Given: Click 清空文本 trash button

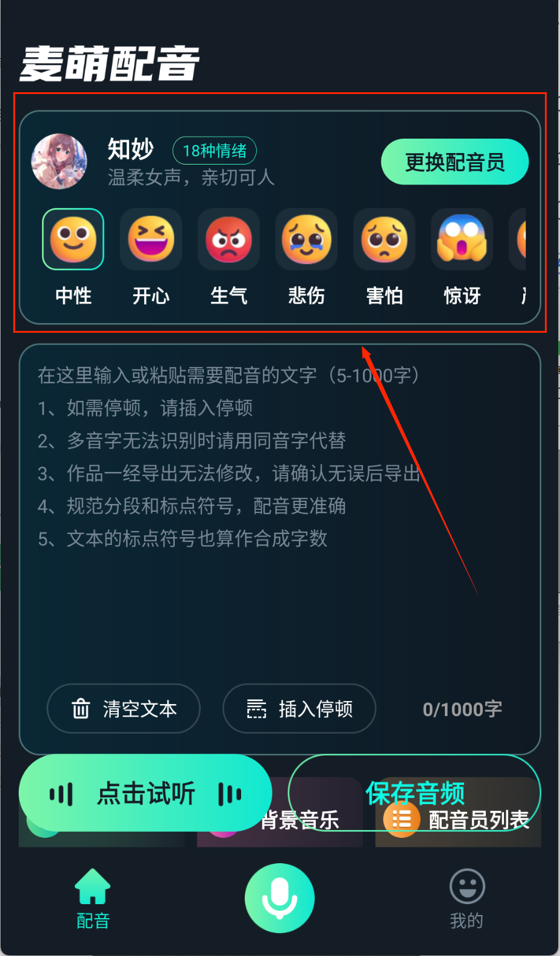Looking at the screenshot, I should tap(124, 708).
